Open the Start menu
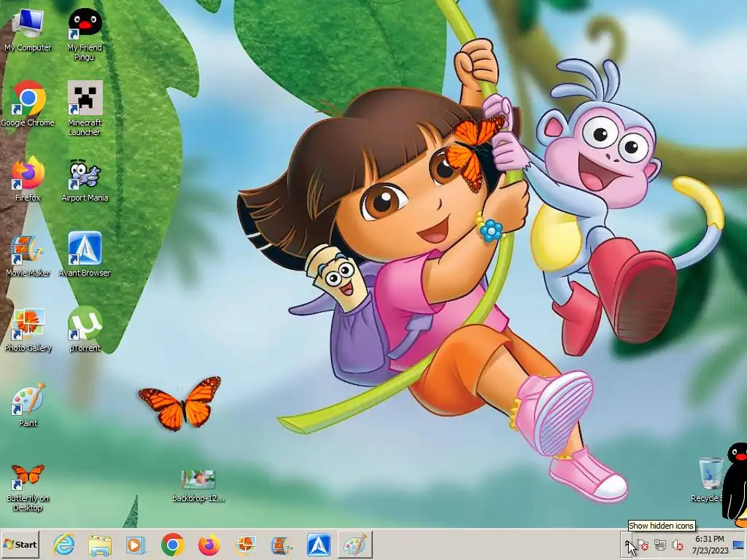The image size is (747, 560). (20, 544)
